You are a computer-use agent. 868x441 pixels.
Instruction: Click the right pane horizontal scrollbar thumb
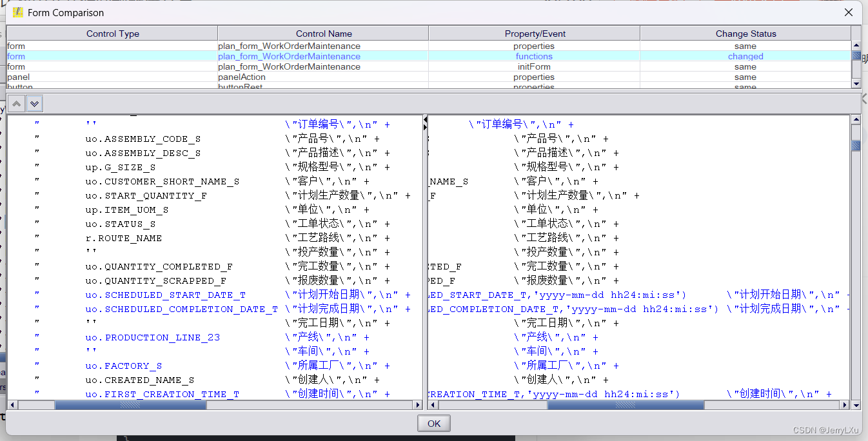[x=626, y=405]
